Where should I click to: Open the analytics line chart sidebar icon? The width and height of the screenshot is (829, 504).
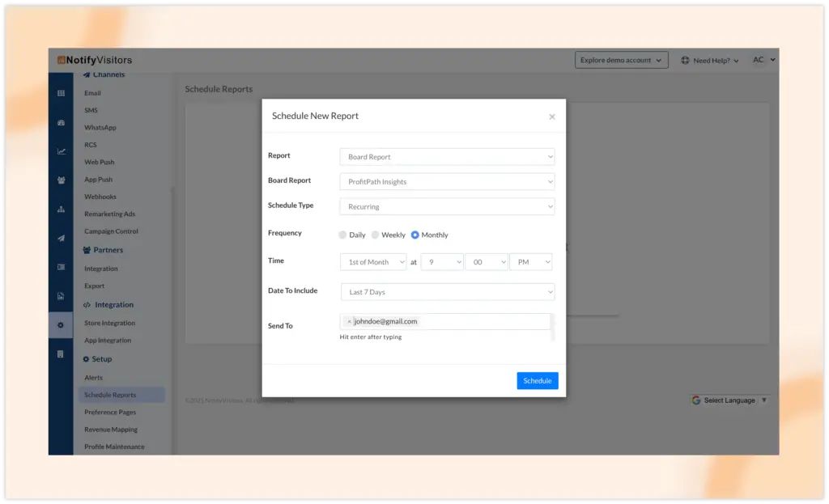click(61, 151)
